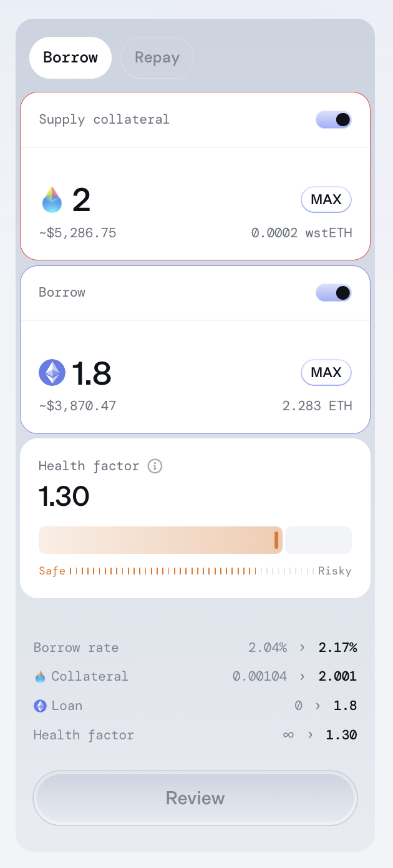Edit the collateral amount field showing 2
The width and height of the screenshot is (393, 868).
(x=82, y=200)
